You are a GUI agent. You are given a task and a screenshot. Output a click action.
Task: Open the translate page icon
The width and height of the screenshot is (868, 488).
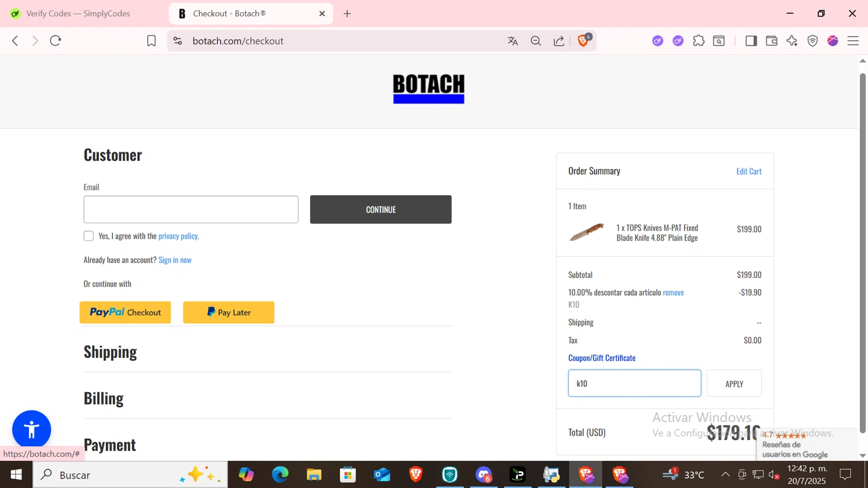coord(513,41)
